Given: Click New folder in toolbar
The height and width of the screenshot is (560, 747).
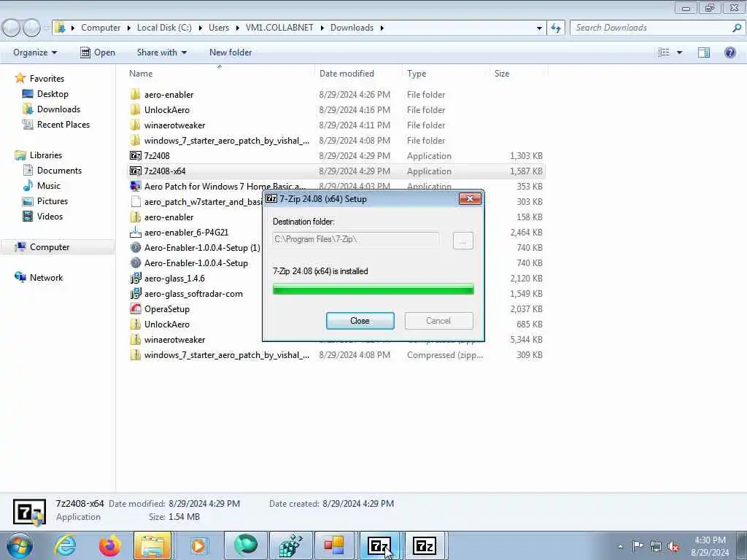Looking at the screenshot, I should (x=231, y=52).
